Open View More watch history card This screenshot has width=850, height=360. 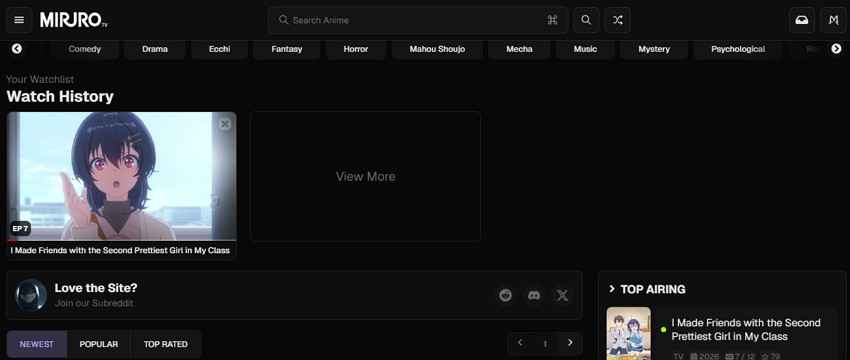tap(365, 177)
